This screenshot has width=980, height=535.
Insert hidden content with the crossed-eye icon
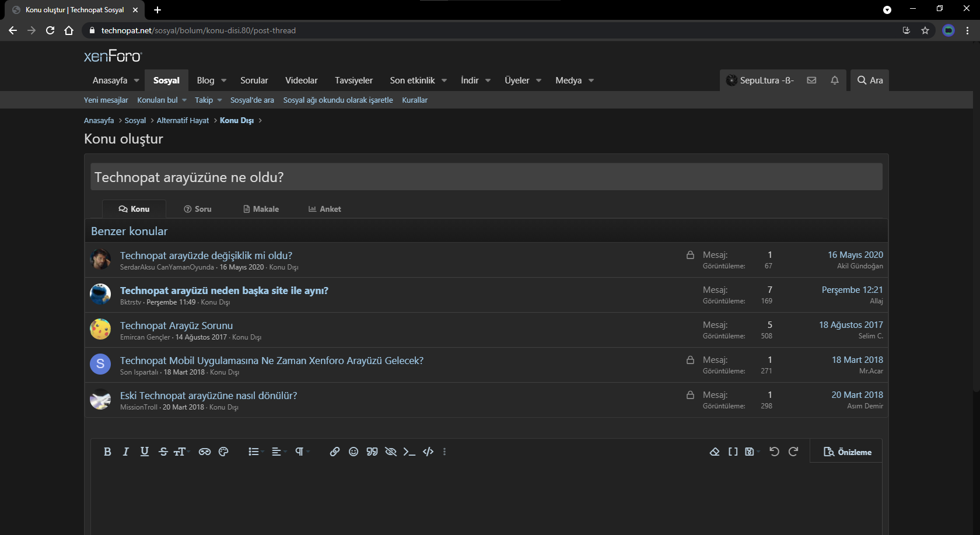tap(391, 452)
